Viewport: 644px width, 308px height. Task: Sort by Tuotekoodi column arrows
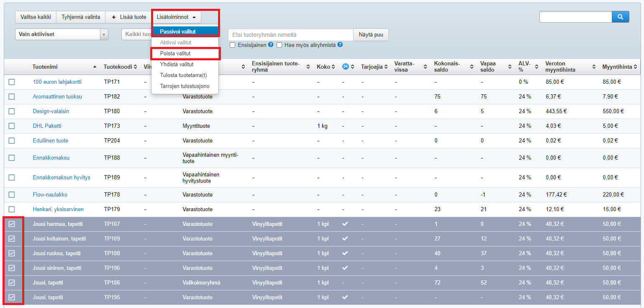click(135, 67)
